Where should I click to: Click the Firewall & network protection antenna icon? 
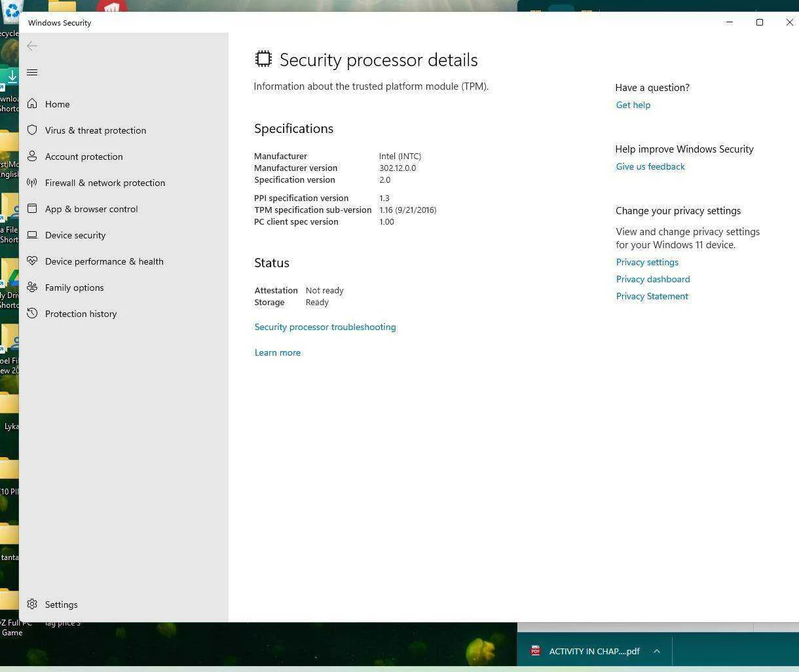tap(32, 183)
